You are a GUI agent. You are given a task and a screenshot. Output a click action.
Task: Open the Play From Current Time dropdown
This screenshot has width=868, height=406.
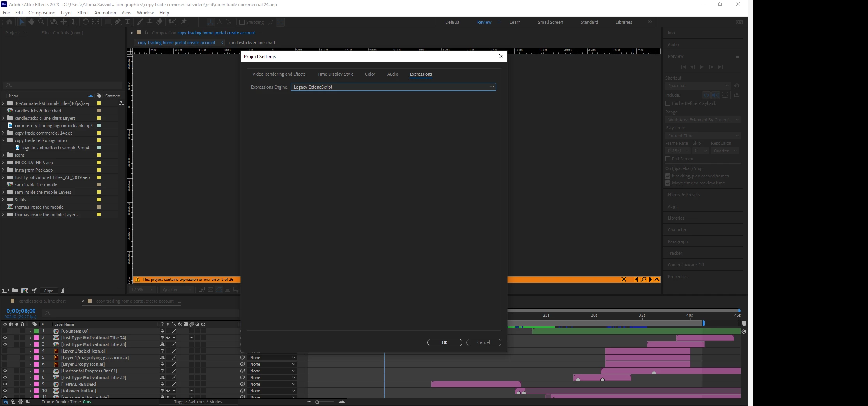tap(703, 136)
